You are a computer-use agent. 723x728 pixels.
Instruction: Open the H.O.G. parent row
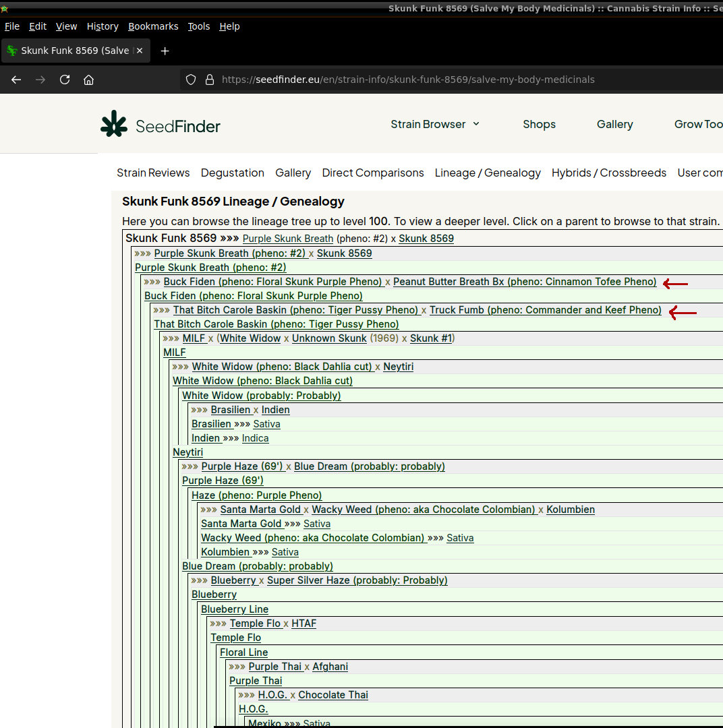point(253,709)
